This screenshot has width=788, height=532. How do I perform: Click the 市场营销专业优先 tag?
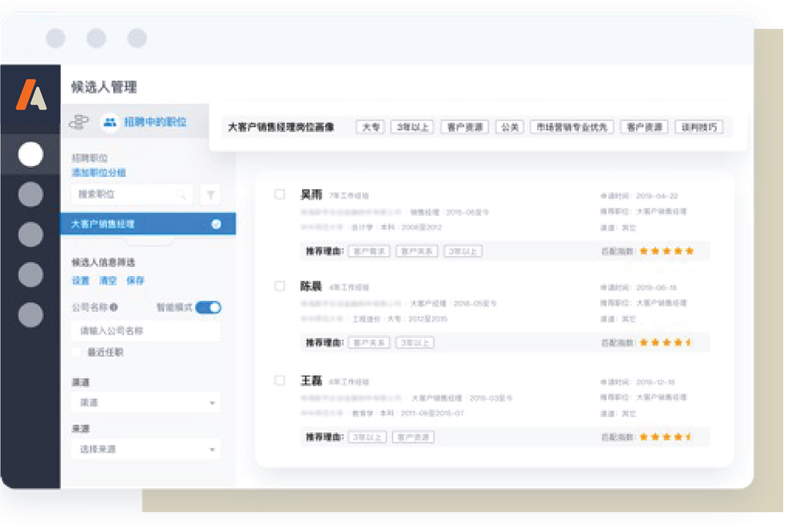pyautogui.click(x=571, y=127)
